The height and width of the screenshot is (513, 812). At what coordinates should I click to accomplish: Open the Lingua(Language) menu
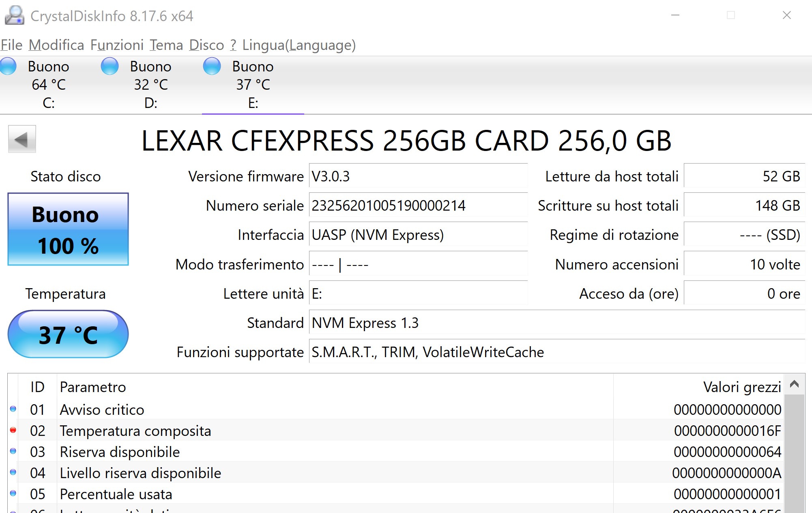(299, 45)
